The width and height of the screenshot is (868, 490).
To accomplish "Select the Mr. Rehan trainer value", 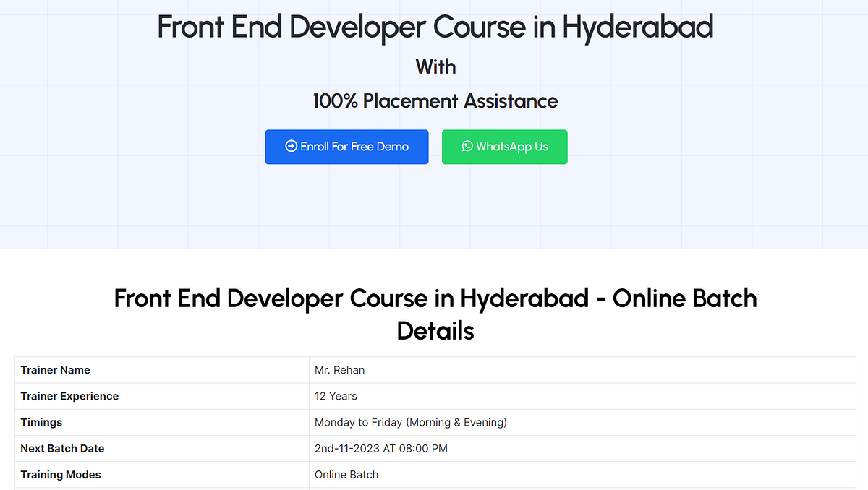I will click(340, 369).
